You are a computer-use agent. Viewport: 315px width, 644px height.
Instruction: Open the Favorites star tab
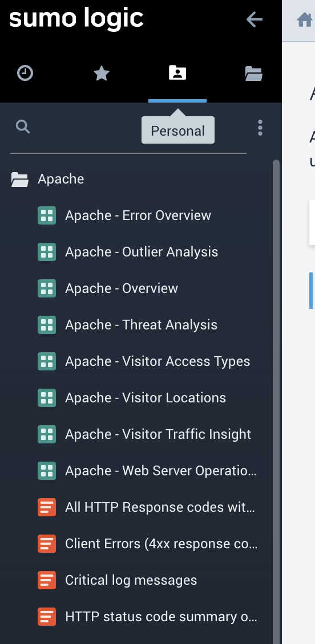tap(101, 74)
